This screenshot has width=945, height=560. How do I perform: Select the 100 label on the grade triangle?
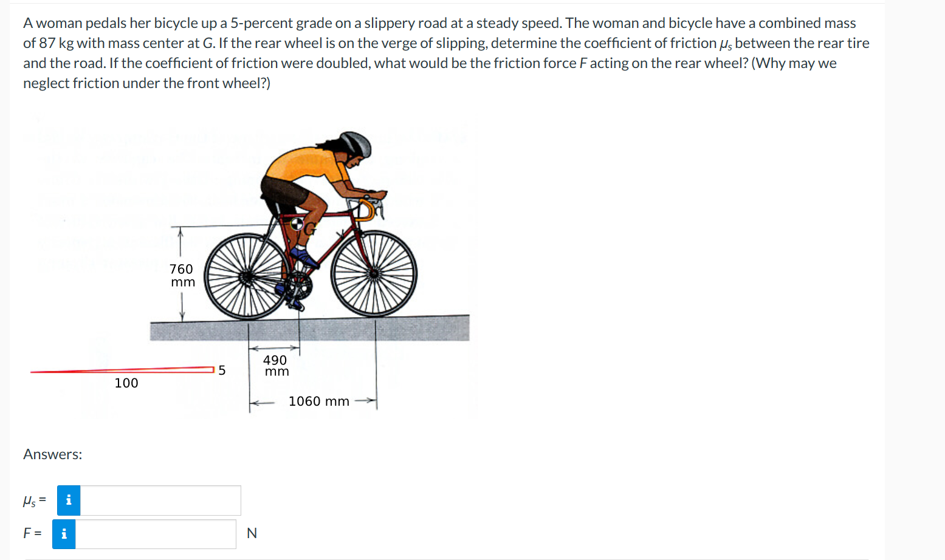click(x=126, y=383)
